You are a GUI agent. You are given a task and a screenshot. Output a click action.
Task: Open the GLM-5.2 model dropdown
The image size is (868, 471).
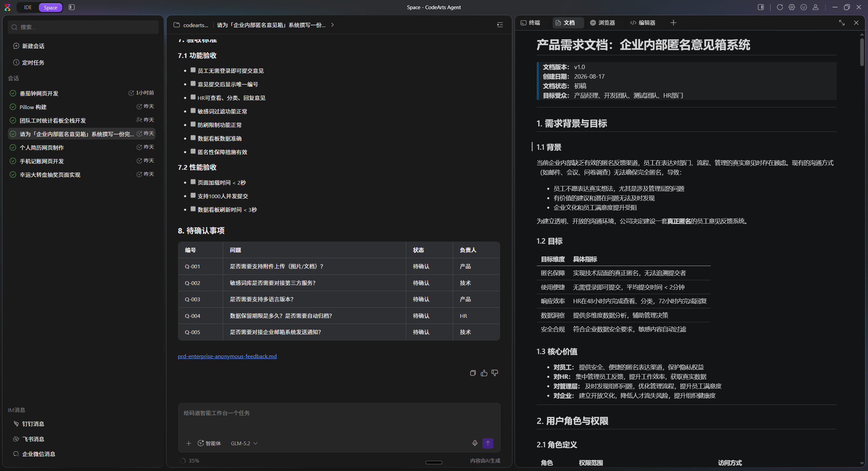[x=244, y=443]
